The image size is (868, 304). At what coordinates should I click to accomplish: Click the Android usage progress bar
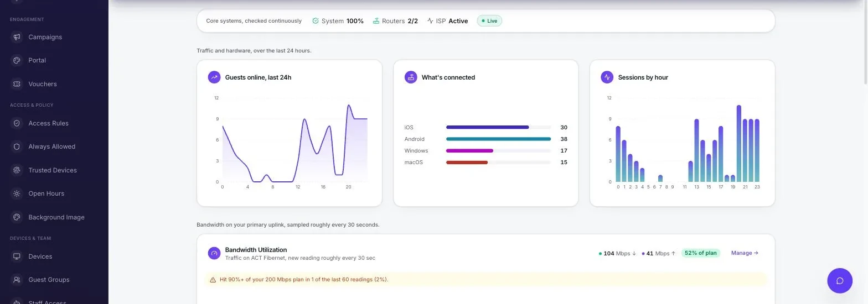pyautogui.click(x=498, y=139)
